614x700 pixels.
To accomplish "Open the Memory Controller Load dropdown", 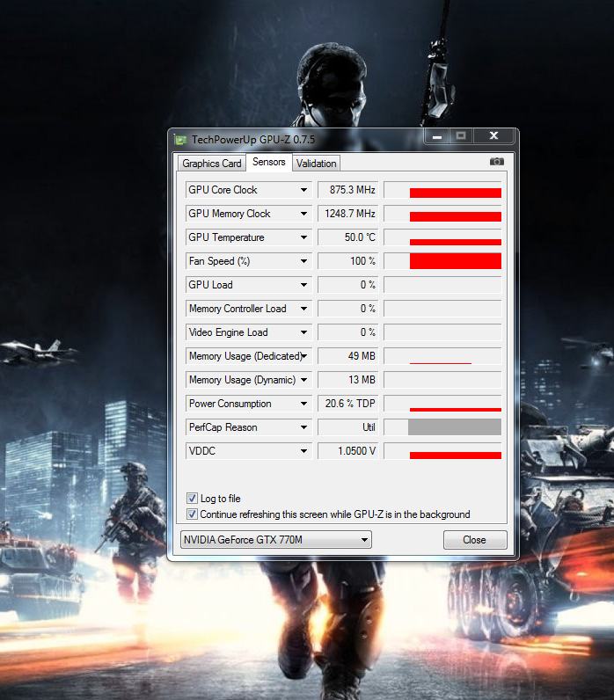I will [x=303, y=309].
